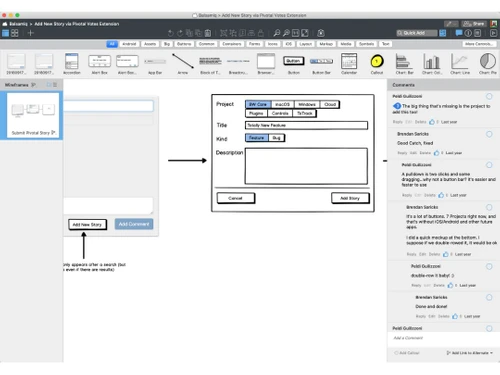
Task: Click the Cancel button in mockup
Action: click(235, 198)
